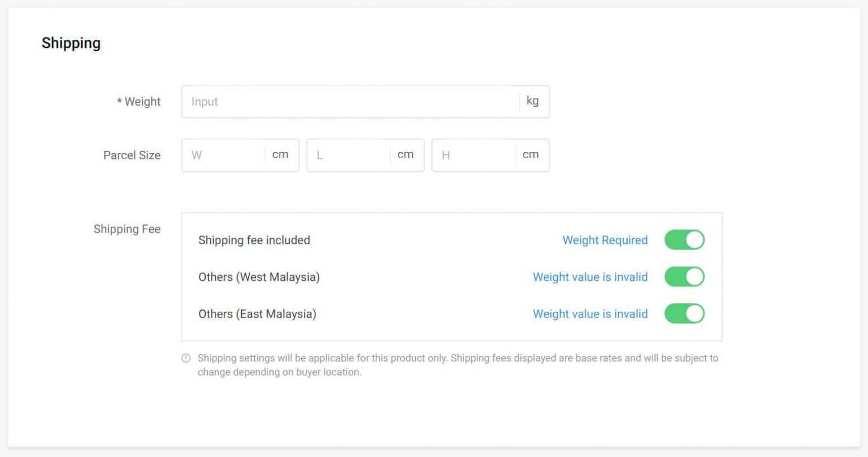Click the cm unit of the height field
868x457 pixels.
coord(530,155)
